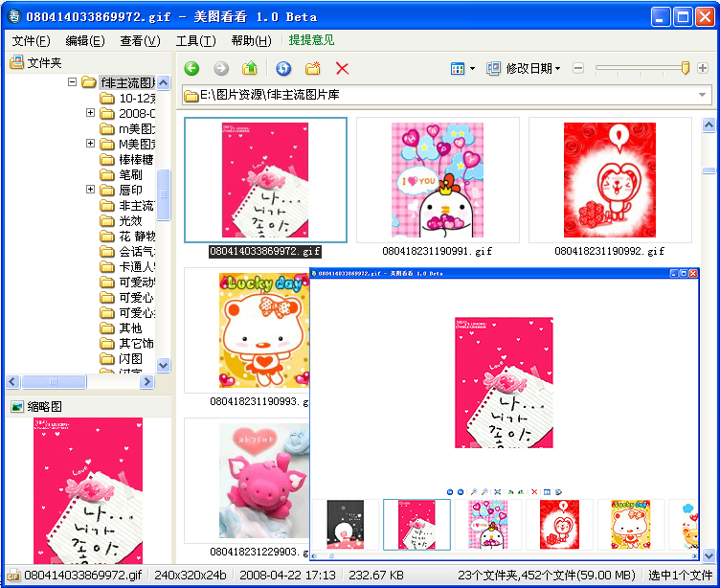
Task: Click the 提提意见 feedback link
Action: [311, 40]
